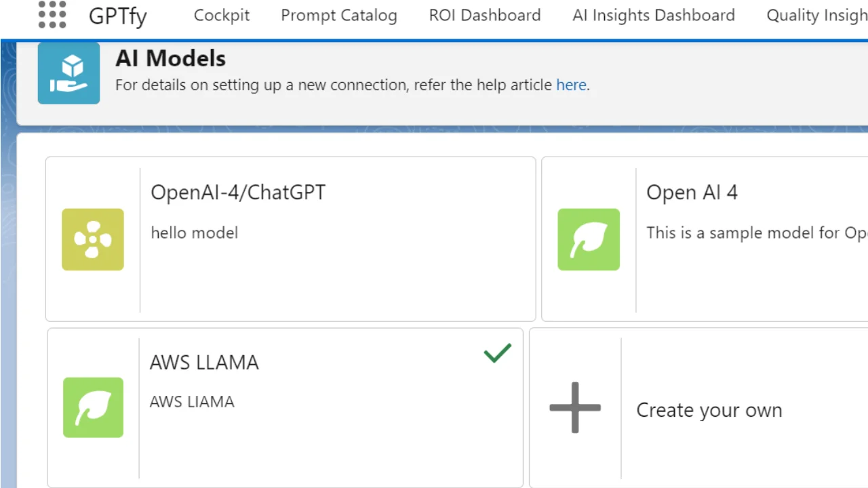This screenshot has width=868, height=488.
Task: Activate the OpenAI-4/ChatGPT model card
Action: (290, 239)
